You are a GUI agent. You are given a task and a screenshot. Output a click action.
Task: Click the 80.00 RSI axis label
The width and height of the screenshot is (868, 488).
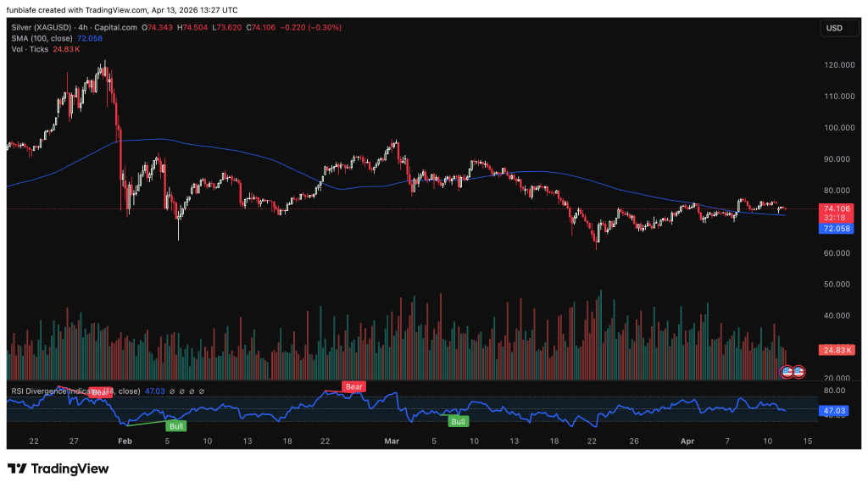tap(834, 391)
